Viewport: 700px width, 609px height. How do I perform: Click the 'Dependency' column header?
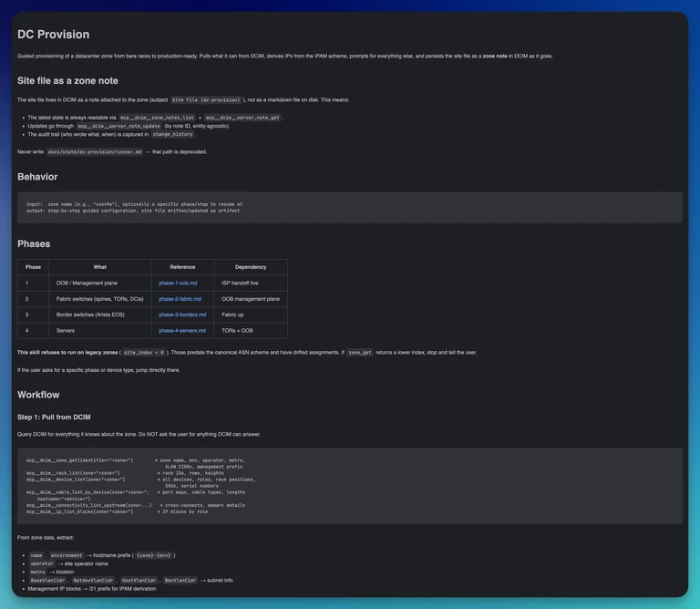251,267
